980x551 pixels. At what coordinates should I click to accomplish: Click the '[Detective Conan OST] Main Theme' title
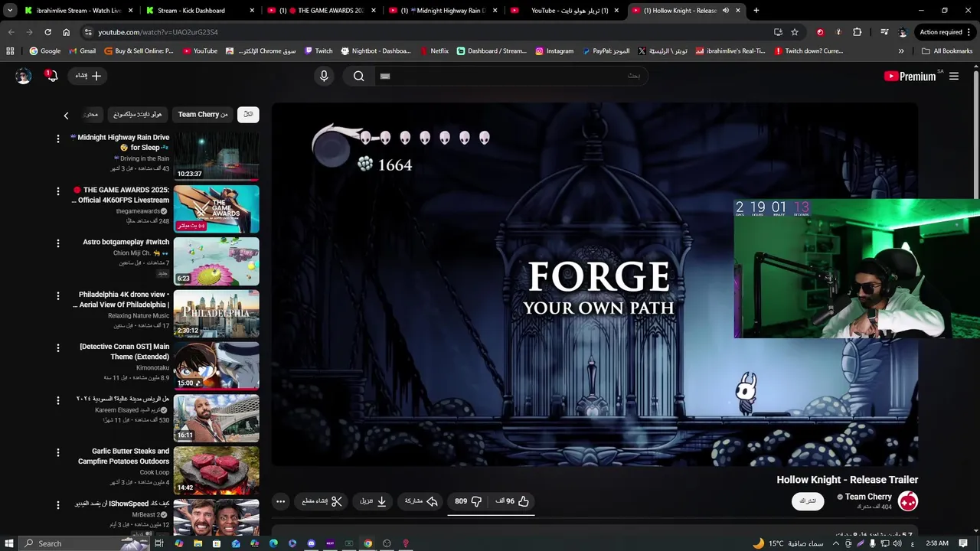124,351
